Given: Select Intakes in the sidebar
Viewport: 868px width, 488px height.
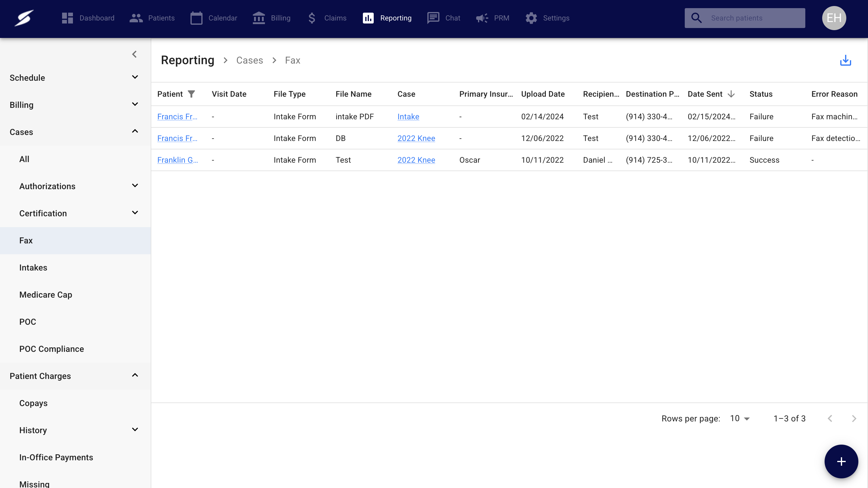Looking at the screenshot, I should click(x=33, y=267).
